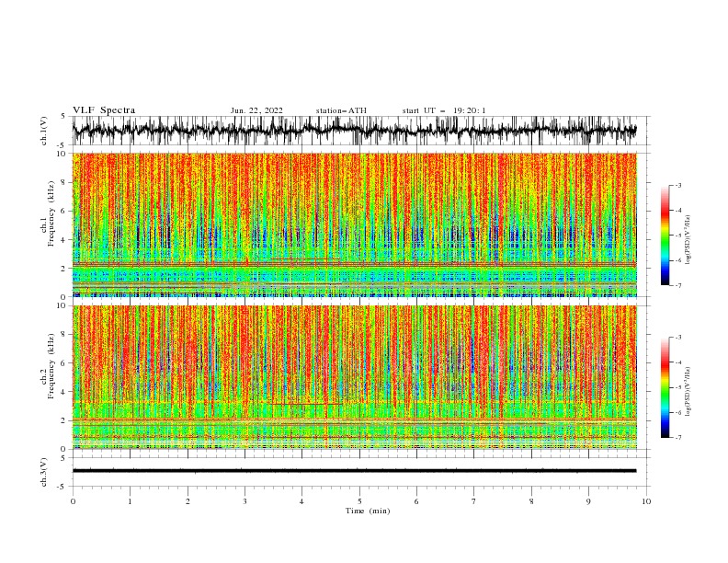This screenshot has width=728, height=563.
Task: Click ch.1 frequency axis tick "10"
Action: pyautogui.click(x=62, y=154)
